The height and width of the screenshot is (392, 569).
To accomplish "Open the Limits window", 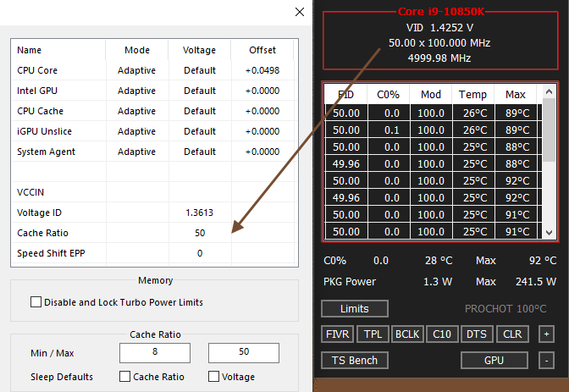I will pos(355,308).
